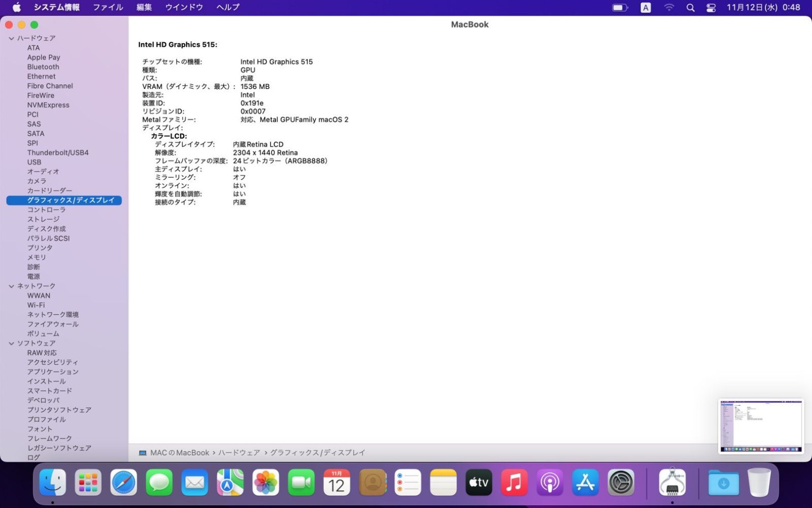Open System Preferences from the Dock

point(621,483)
